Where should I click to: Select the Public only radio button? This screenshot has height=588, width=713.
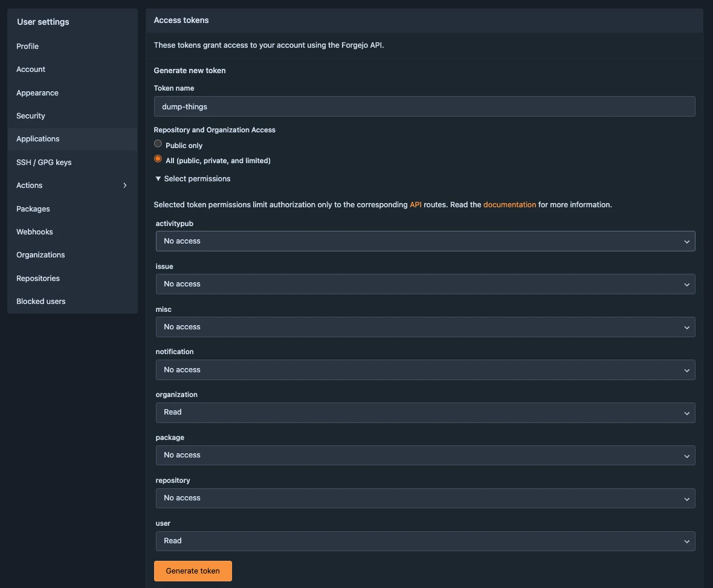[158, 144]
